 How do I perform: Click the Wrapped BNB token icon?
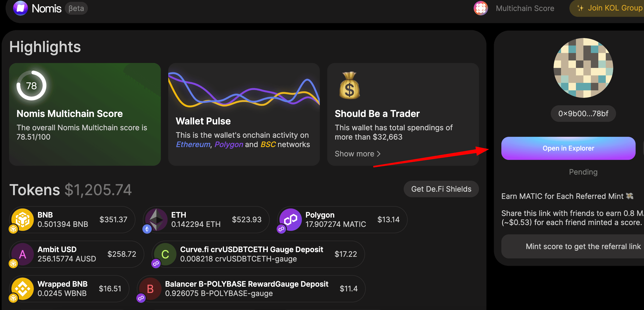coord(23,289)
